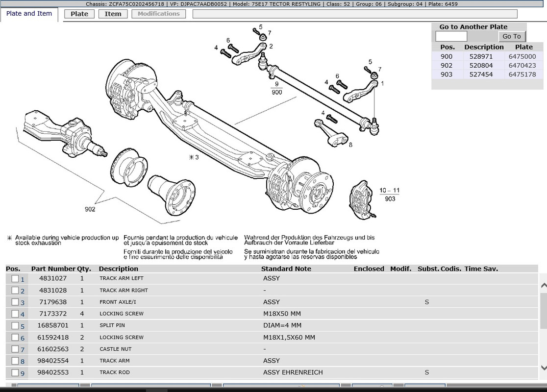The height and width of the screenshot is (392, 547).
Task: Click the Part Number column header
Action: tap(53, 269)
